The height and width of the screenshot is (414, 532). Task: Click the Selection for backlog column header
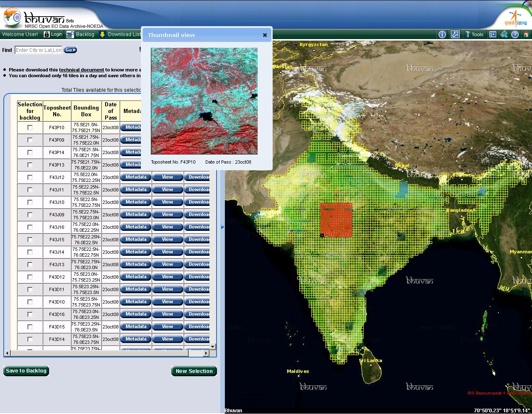coord(30,111)
